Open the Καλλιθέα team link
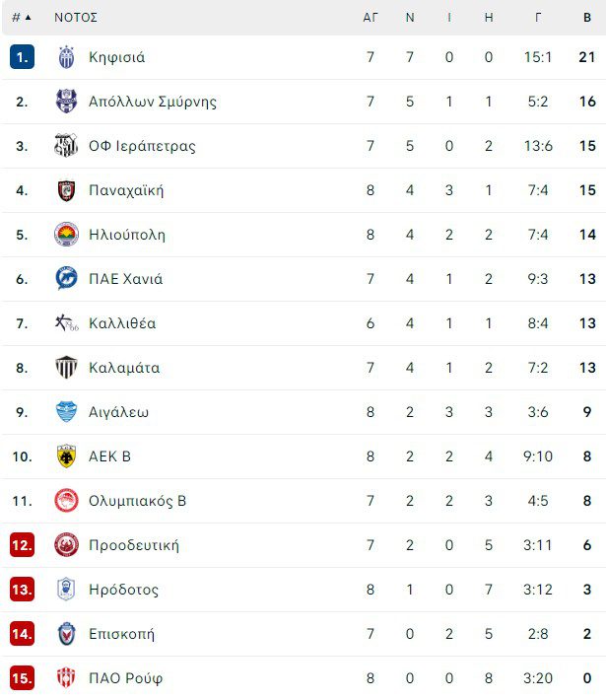606x700 pixels. (x=122, y=323)
